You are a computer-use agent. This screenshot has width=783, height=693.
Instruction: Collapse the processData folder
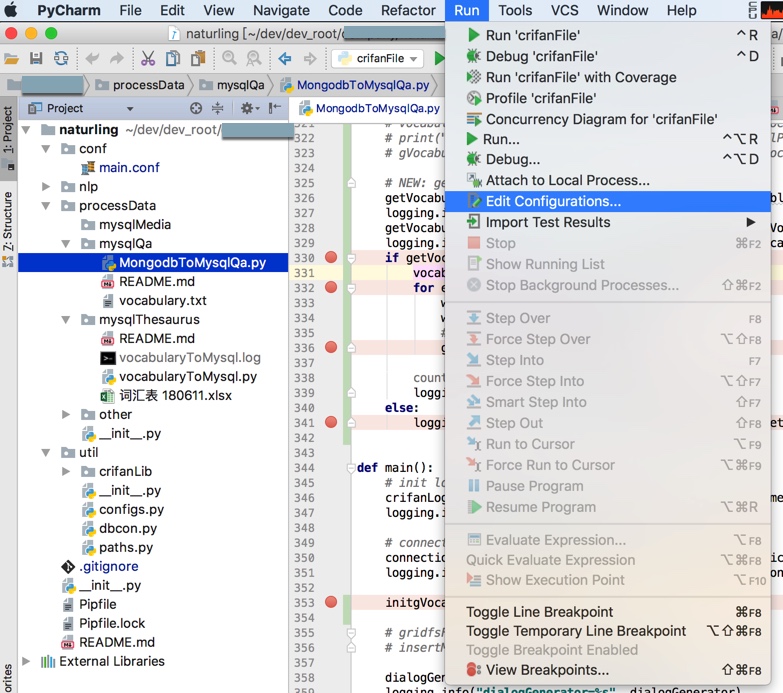click(x=46, y=206)
